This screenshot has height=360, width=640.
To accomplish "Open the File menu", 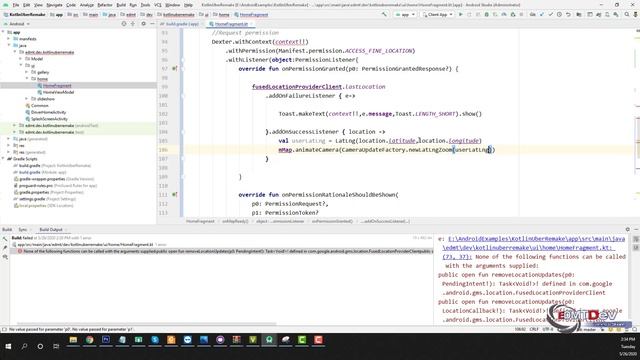I will (16, 5).
